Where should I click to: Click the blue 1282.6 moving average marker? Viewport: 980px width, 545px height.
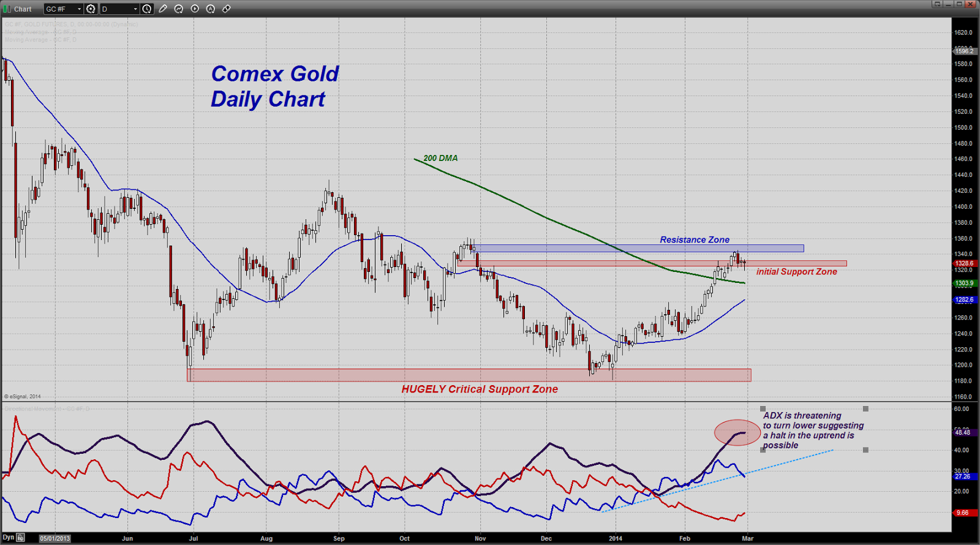(964, 300)
